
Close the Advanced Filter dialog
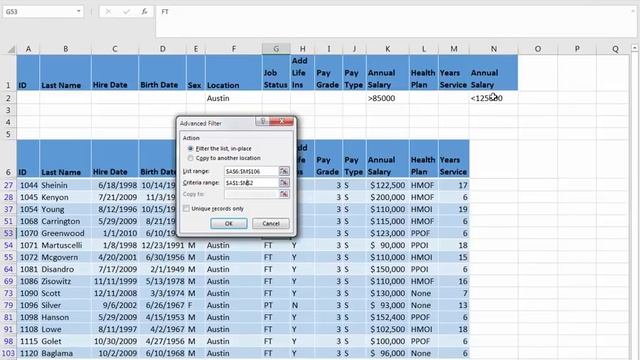click(281, 121)
